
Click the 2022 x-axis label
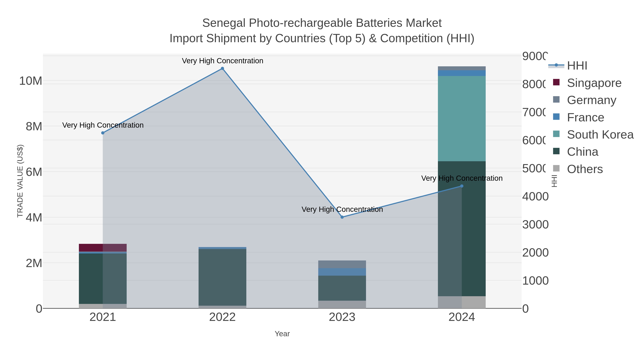[x=222, y=317]
